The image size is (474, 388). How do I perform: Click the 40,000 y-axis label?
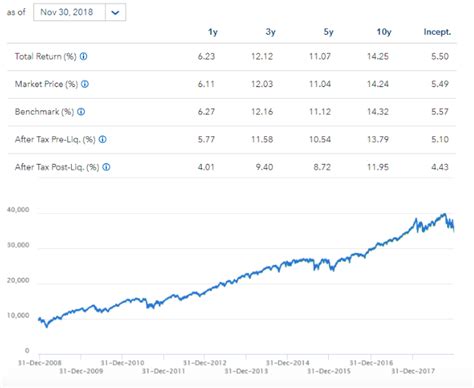click(x=18, y=210)
